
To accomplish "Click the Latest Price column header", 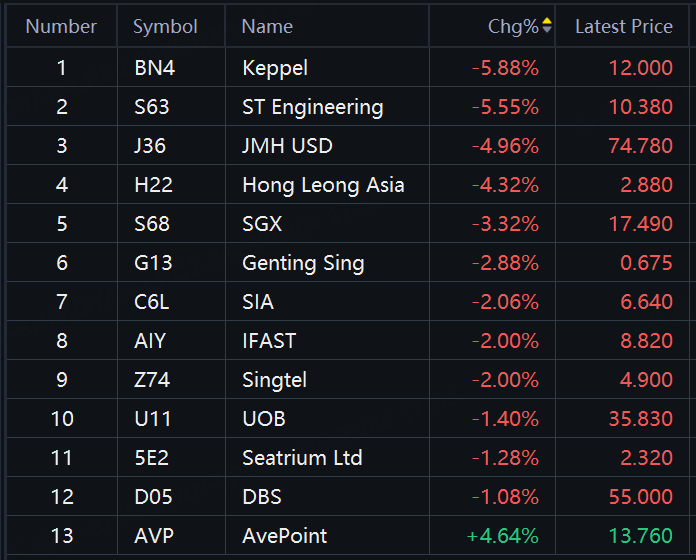I will click(623, 26).
